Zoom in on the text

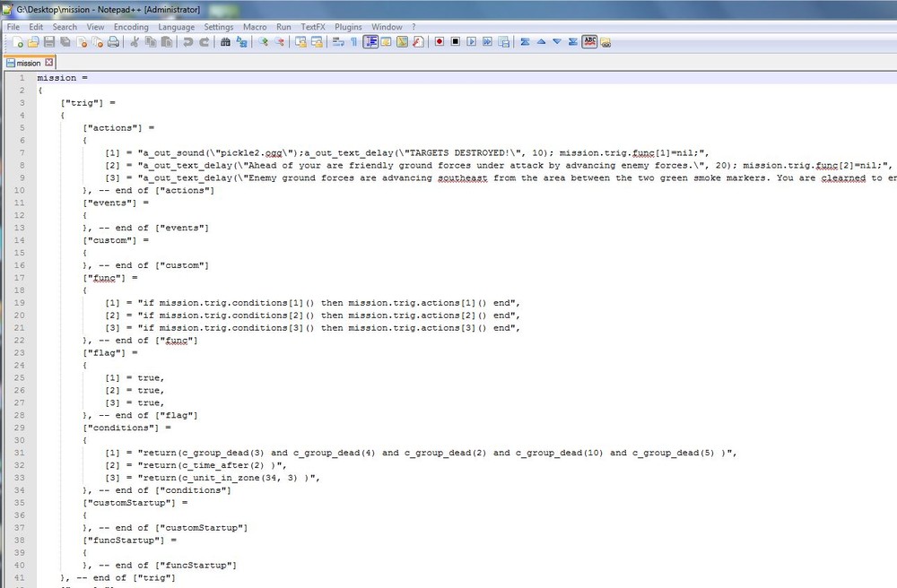[x=262, y=41]
